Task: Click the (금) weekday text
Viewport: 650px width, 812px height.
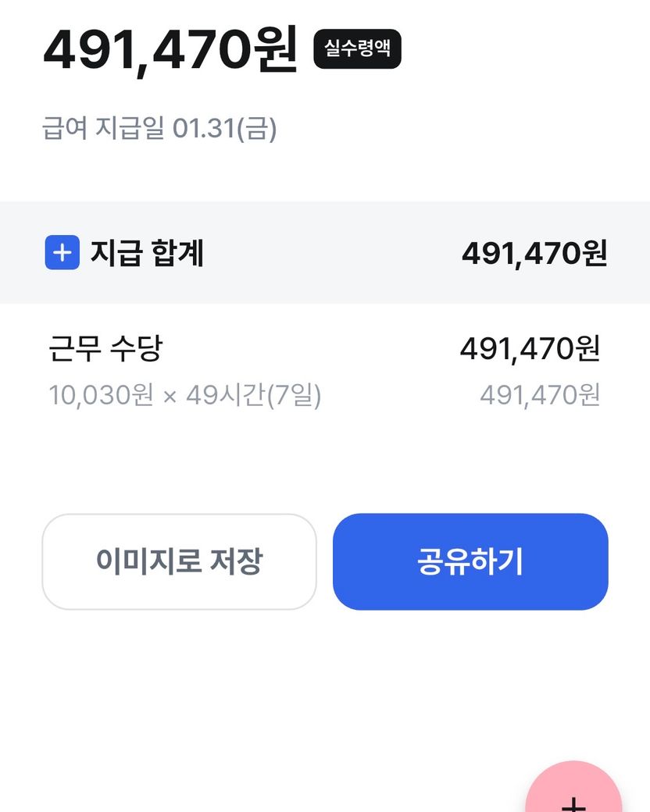Action: [256, 128]
